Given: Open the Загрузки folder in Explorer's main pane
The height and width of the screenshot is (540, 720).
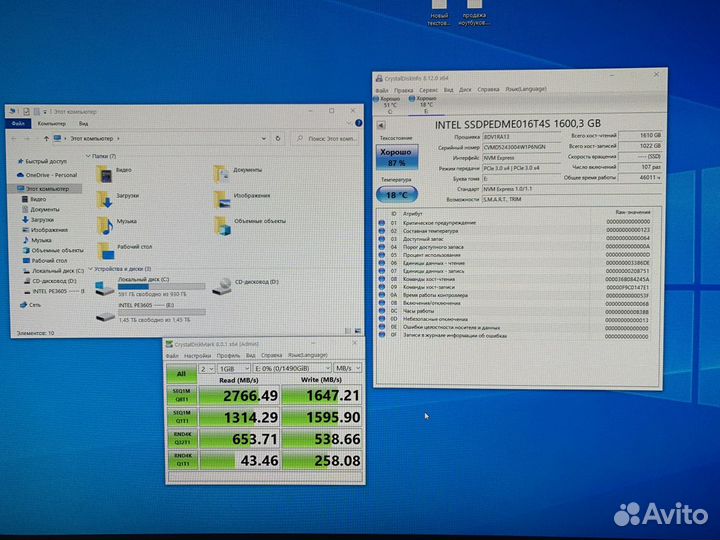Looking at the screenshot, I should click(x=118, y=200).
